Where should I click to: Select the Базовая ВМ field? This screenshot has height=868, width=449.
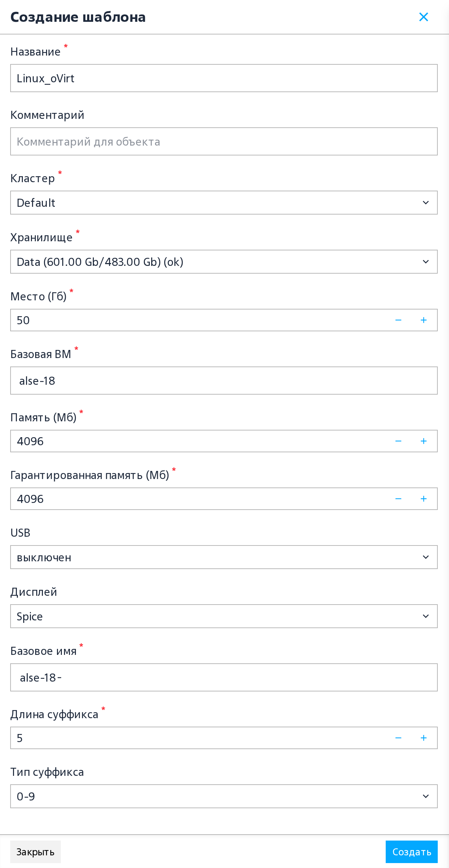point(224,381)
